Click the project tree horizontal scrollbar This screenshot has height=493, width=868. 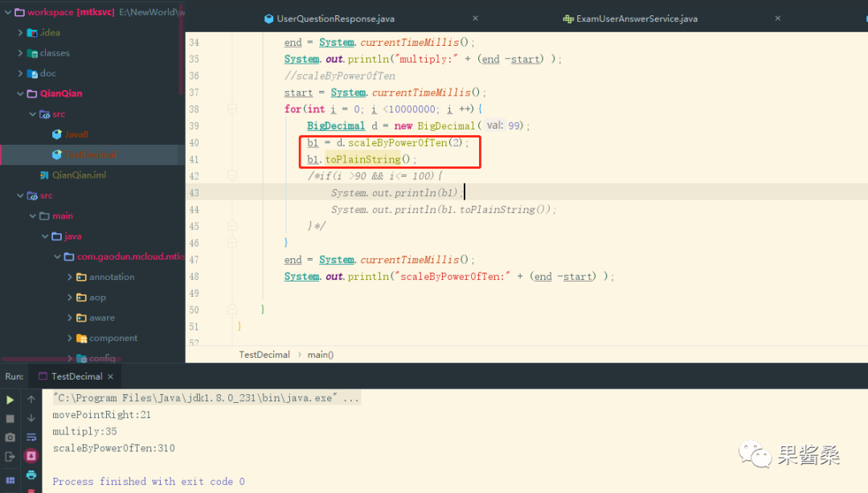coord(61,359)
